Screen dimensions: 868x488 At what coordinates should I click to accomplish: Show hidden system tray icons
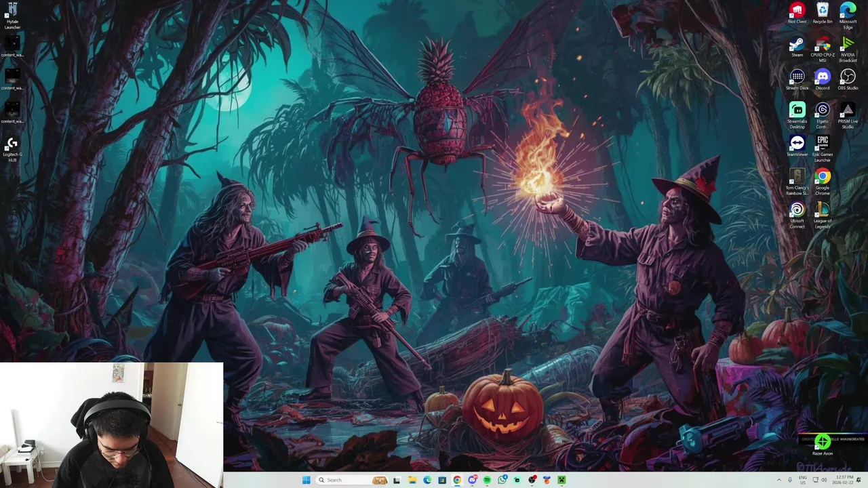point(779,480)
